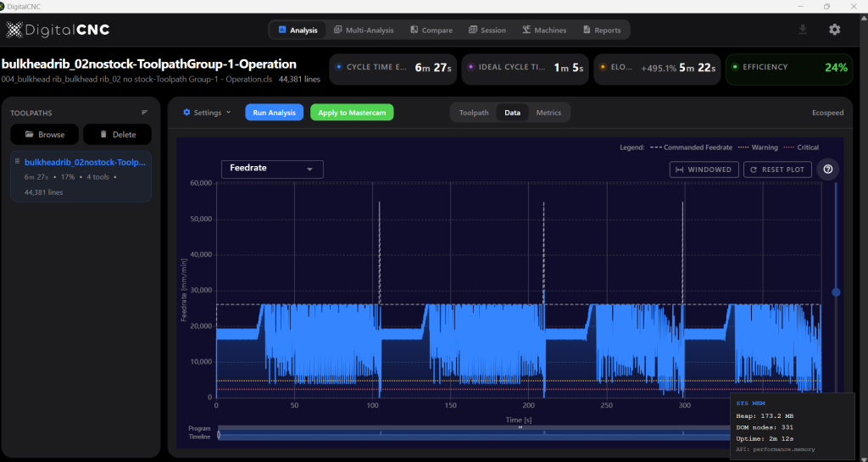Click the Critical legend entry
The width and height of the screenshot is (868, 462).
click(x=801, y=148)
